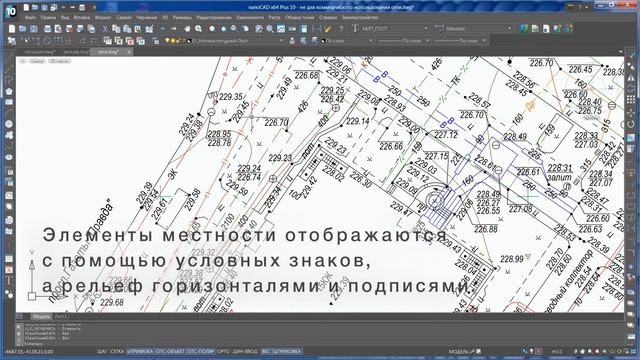
Task: Click the New document icon in main toolbar
Action: coord(12,29)
